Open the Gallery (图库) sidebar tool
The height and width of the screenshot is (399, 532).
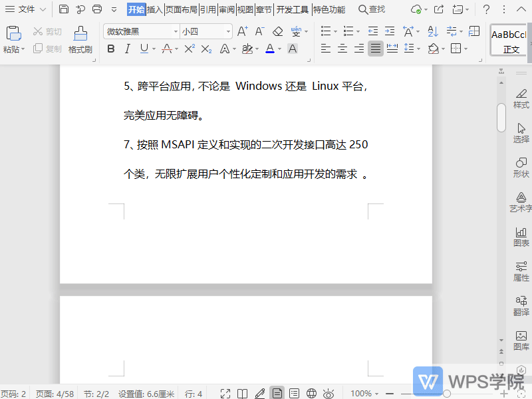coord(521,340)
